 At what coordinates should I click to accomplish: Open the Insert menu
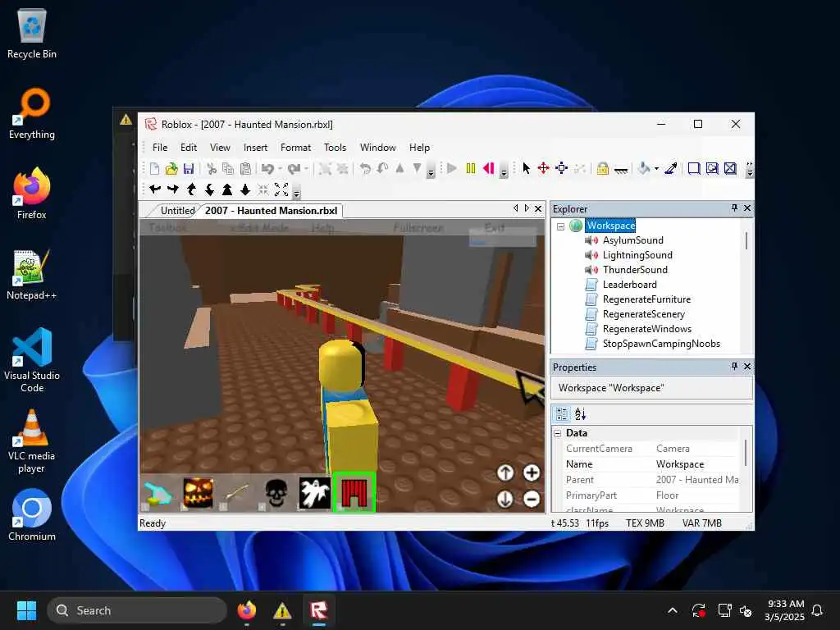(256, 148)
